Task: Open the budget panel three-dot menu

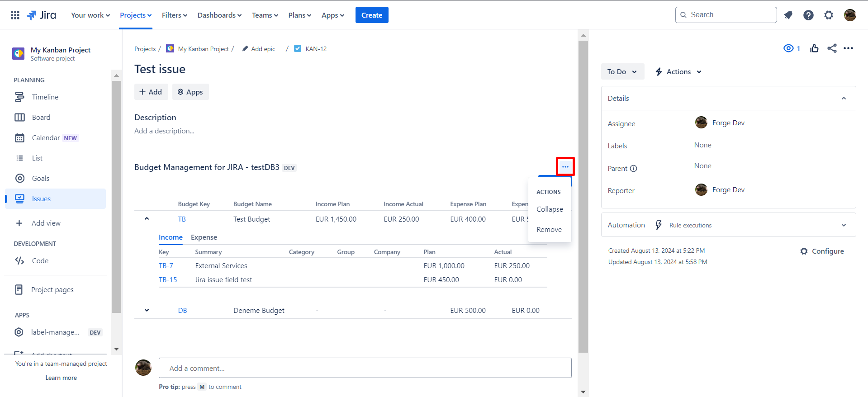Action: 565,167
